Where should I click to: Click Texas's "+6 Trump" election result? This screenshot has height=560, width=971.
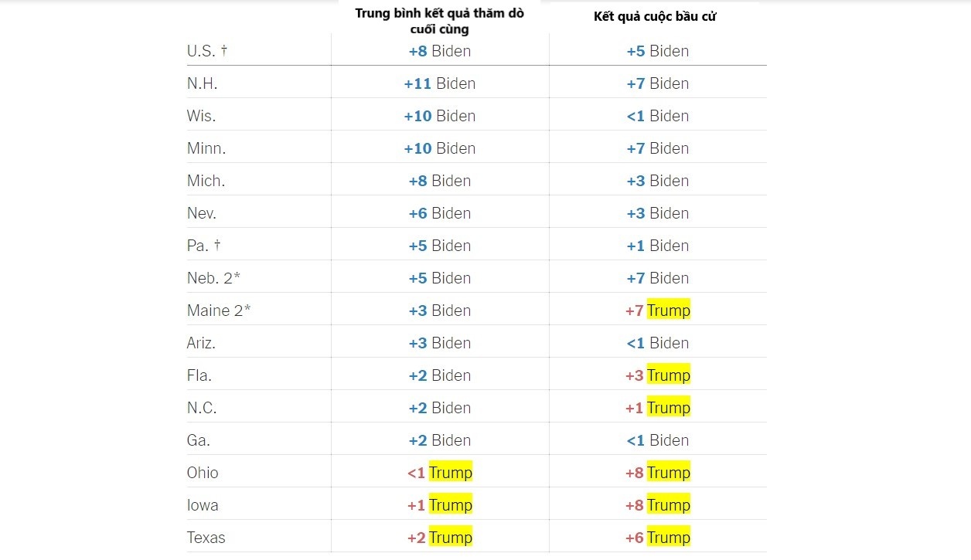pos(657,538)
